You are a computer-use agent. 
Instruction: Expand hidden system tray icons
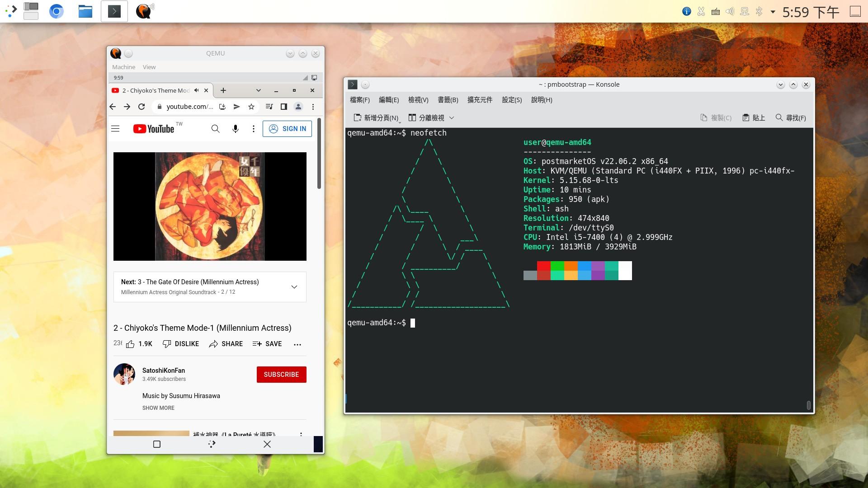point(773,12)
